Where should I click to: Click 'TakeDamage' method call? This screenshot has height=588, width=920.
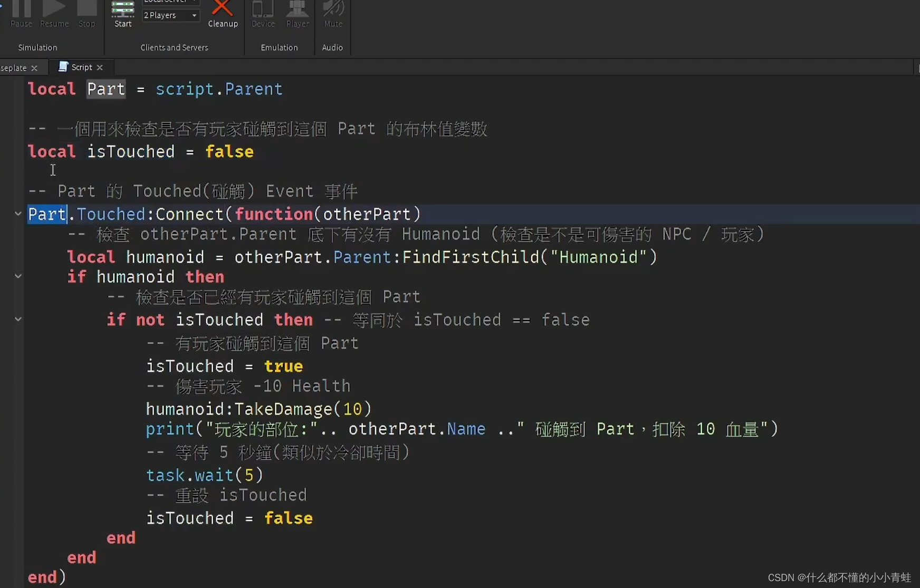click(x=283, y=409)
